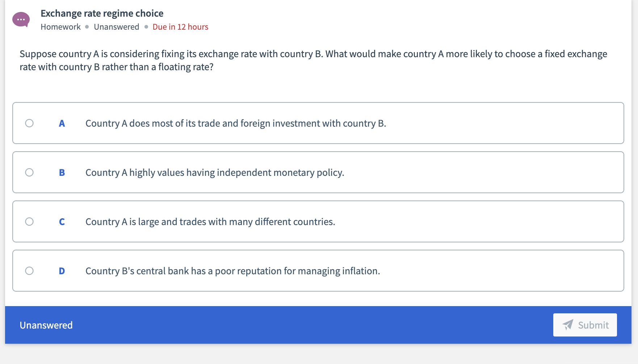
Task: Expand the answer card for option B
Action: 319,172
